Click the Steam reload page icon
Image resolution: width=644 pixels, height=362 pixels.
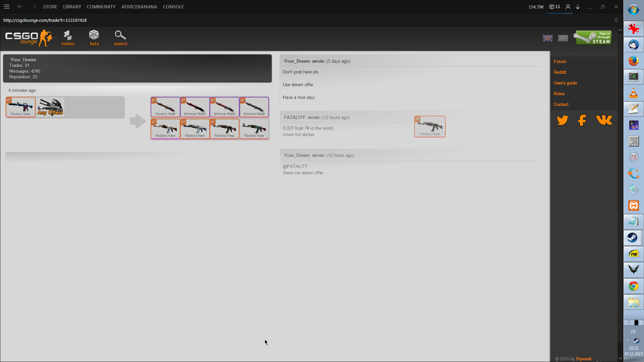616,20
